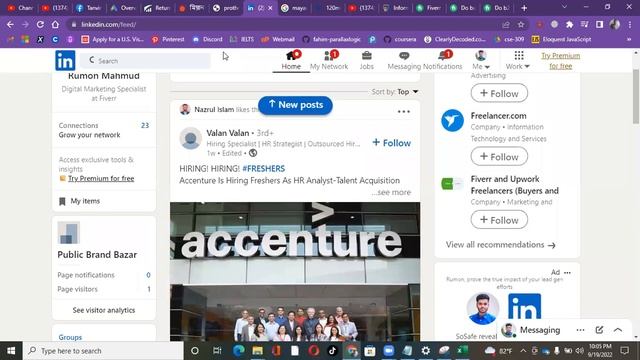Expand the Work apps grid dropdown
The height and width of the screenshot is (360, 640).
518,60
